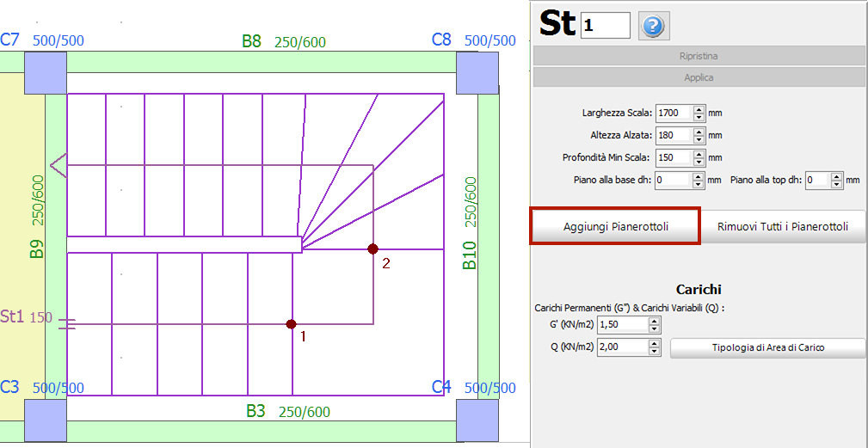This screenshot has height=448, width=868.
Task: Increase Profondità Min Scala value
Action: pos(699,154)
